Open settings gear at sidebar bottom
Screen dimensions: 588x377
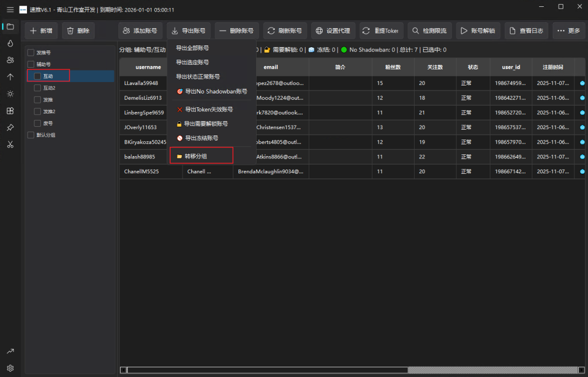tap(10, 368)
